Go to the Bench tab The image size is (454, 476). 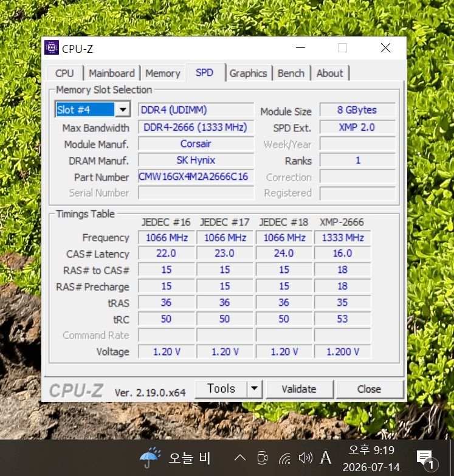(291, 73)
